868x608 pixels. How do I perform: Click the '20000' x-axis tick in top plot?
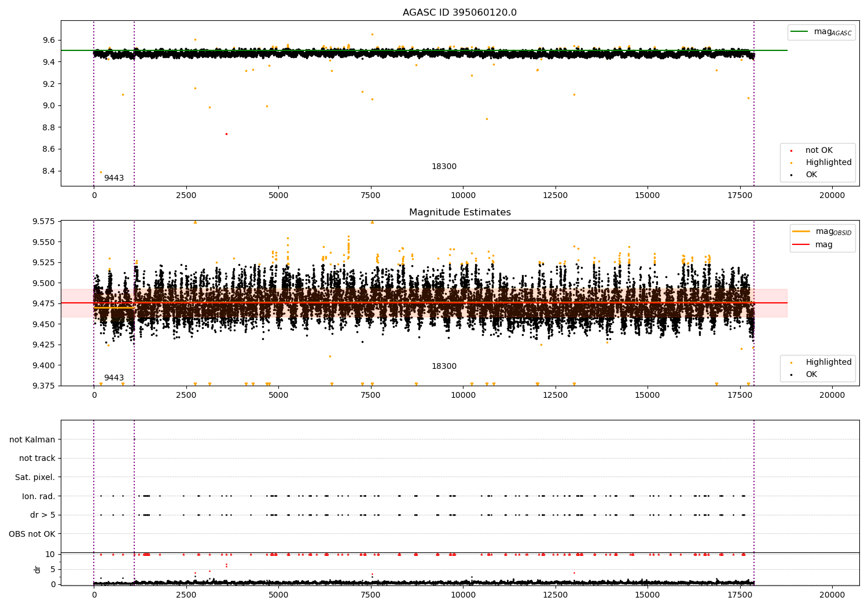pos(832,196)
